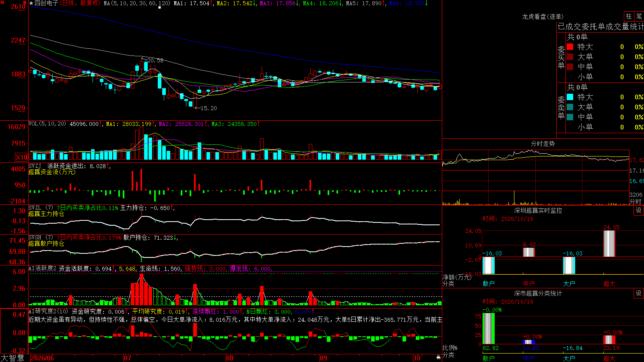
Task: Click the X10 volume scale marker
Action: (x=21, y=157)
